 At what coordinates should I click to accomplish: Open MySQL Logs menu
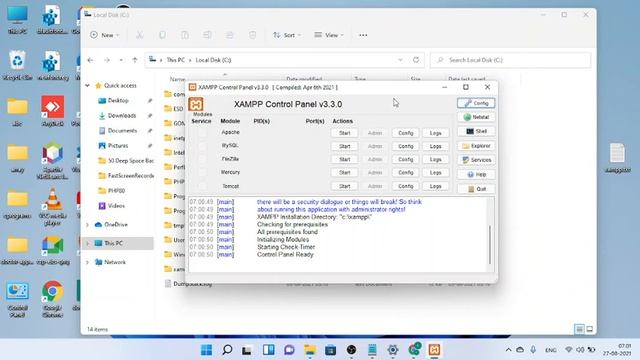click(x=436, y=146)
